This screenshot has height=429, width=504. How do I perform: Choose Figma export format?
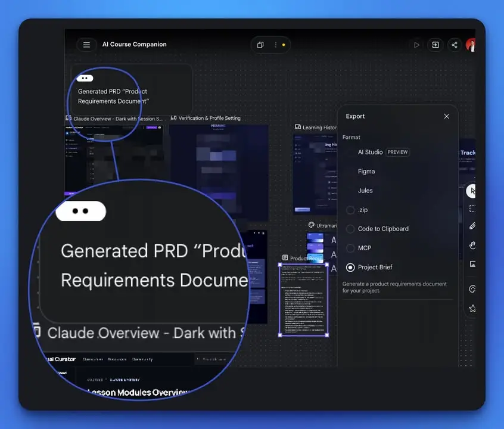click(x=366, y=172)
